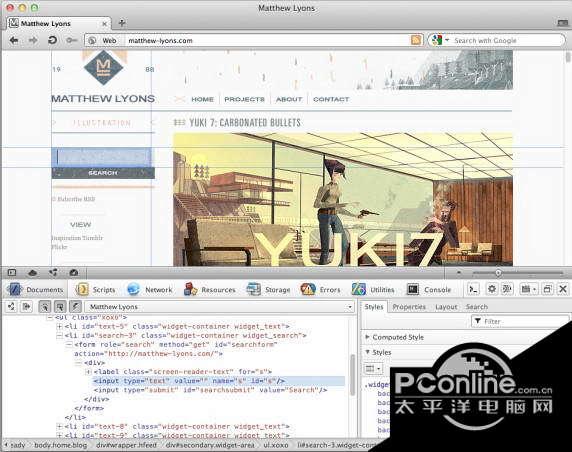Detach Dragonfly into a separate window
The width and height of the screenshot is (572, 452).
547,289
